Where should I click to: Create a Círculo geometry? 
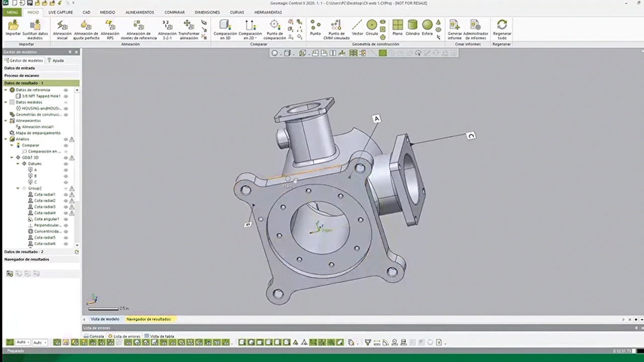pos(372,28)
